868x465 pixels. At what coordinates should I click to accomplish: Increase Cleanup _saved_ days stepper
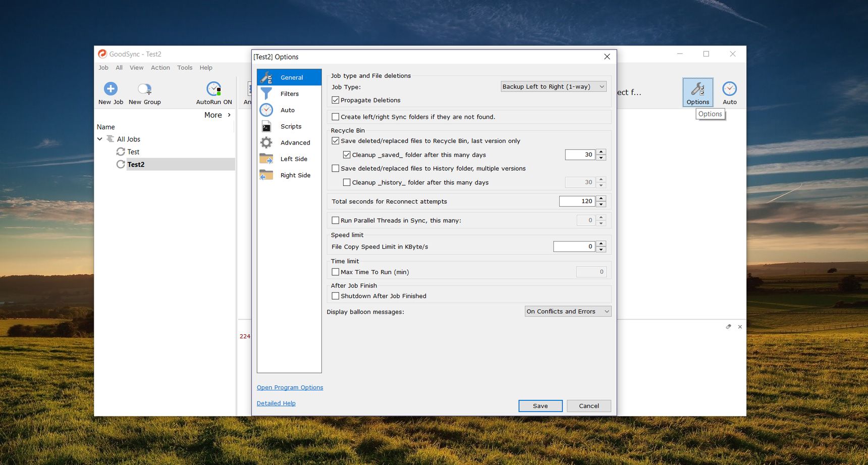601,152
